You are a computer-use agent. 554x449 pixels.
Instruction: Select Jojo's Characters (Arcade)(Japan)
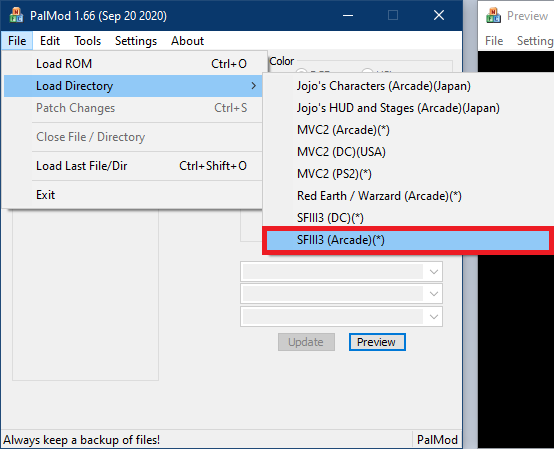408,86
